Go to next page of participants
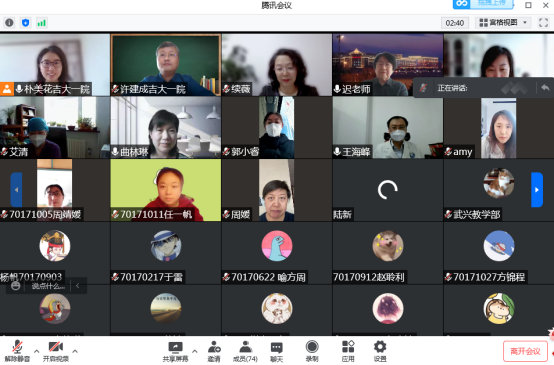Screen dimensions: 554x365 point(537,190)
